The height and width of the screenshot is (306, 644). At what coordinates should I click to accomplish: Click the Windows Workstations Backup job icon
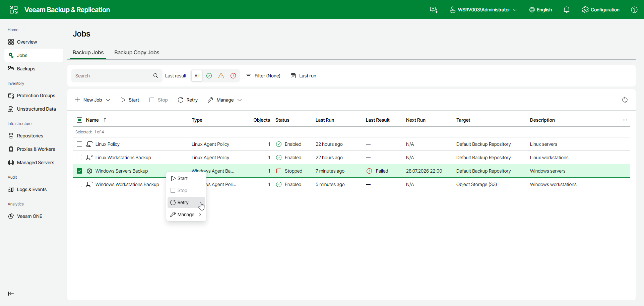pyautogui.click(x=89, y=184)
